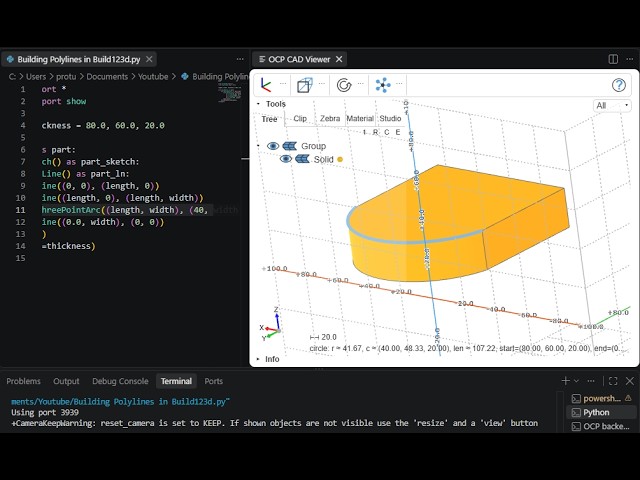This screenshot has width=640, height=480.
Task: Select the powershell terminal entry
Action: pos(602,398)
